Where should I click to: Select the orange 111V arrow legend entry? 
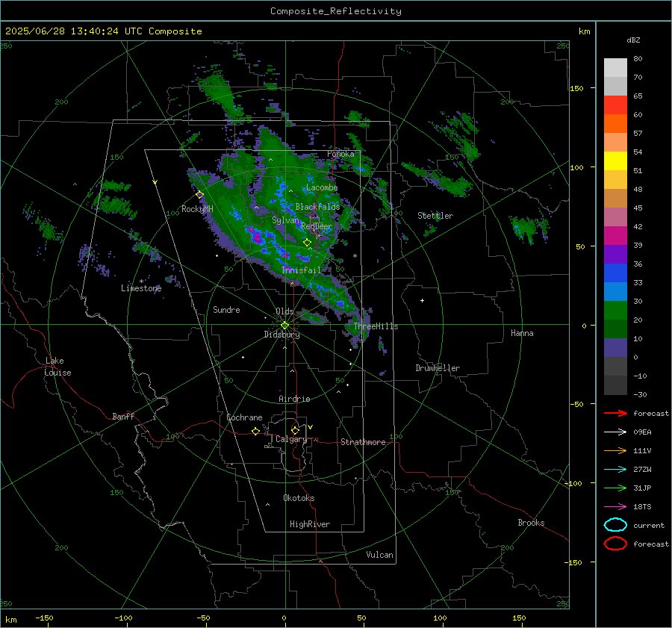[615, 450]
